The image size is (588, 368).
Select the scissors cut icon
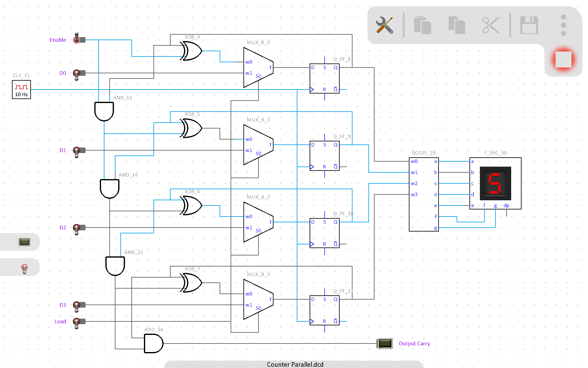coord(491,25)
